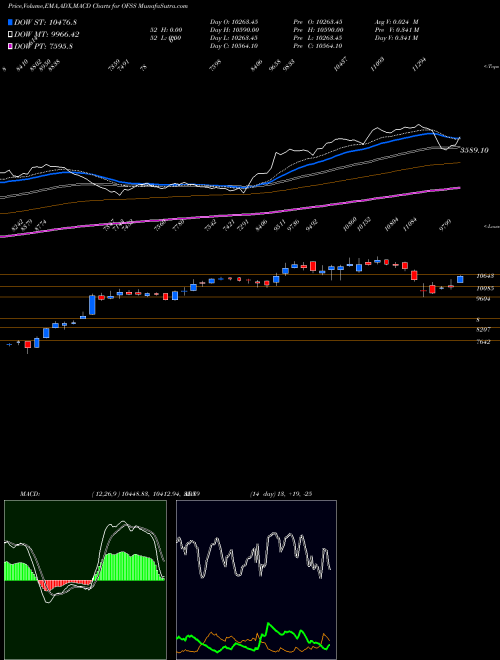Click the latest blue candlestick at far right
The height and width of the screenshot is (660, 500).
(460, 279)
